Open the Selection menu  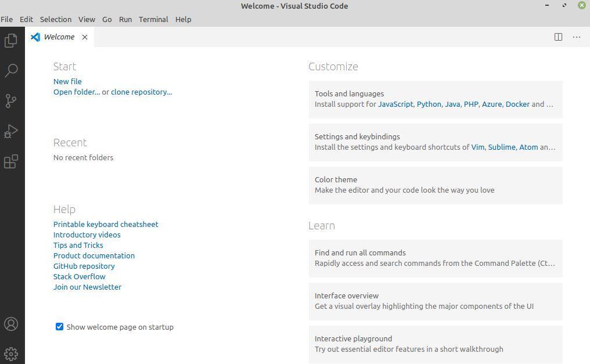point(55,19)
